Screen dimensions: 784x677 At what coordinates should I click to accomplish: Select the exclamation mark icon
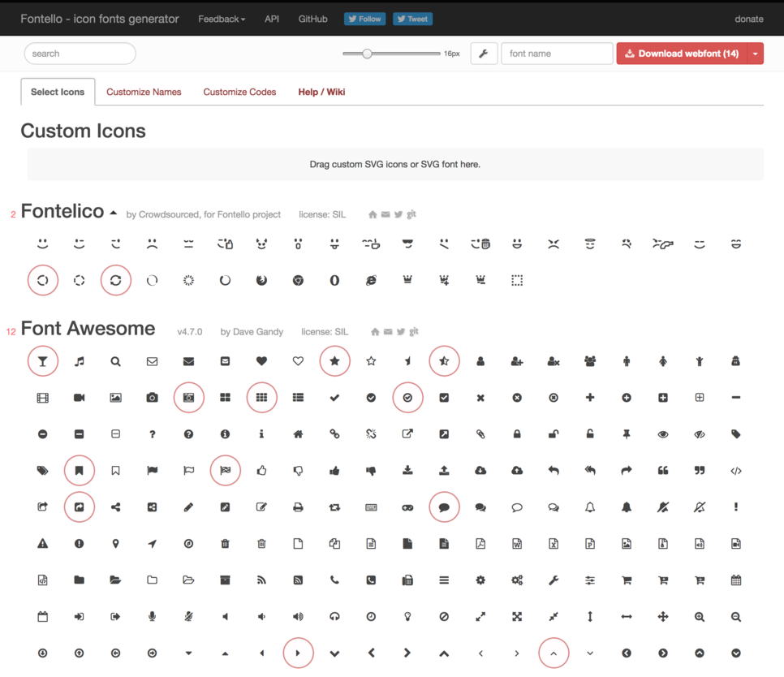(x=736, y=507)
